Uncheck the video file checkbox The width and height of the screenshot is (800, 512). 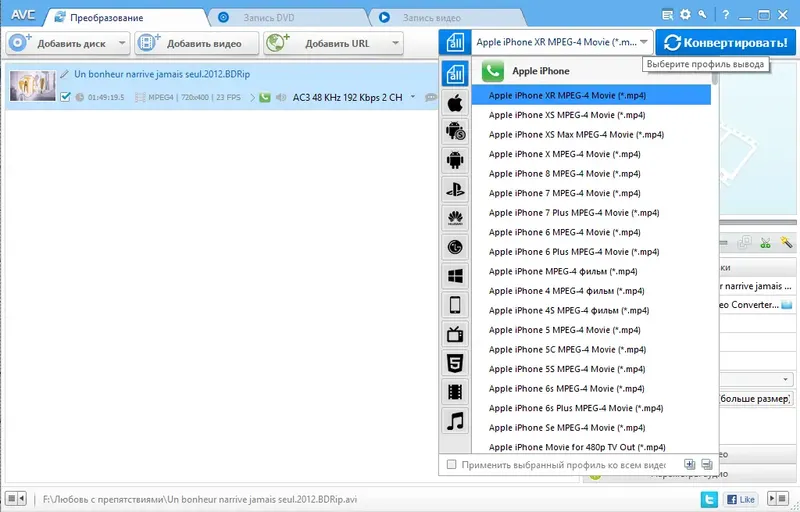[x=65, y=97]
